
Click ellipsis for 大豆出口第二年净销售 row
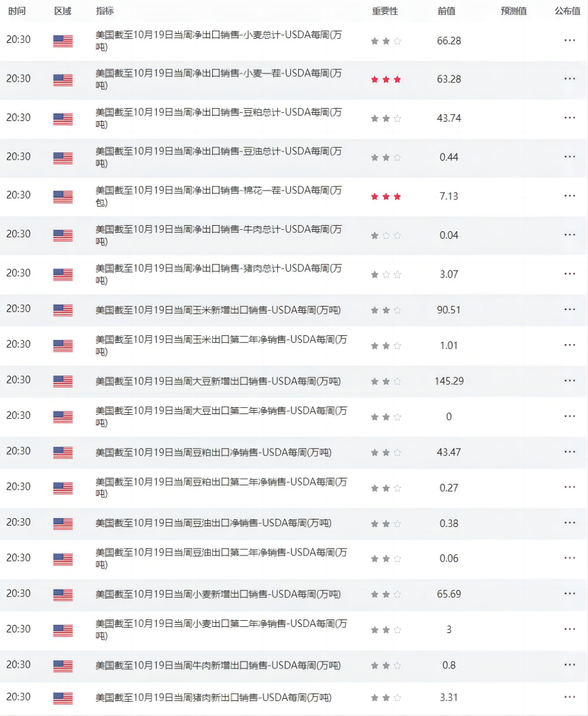(x=569, y=416)
